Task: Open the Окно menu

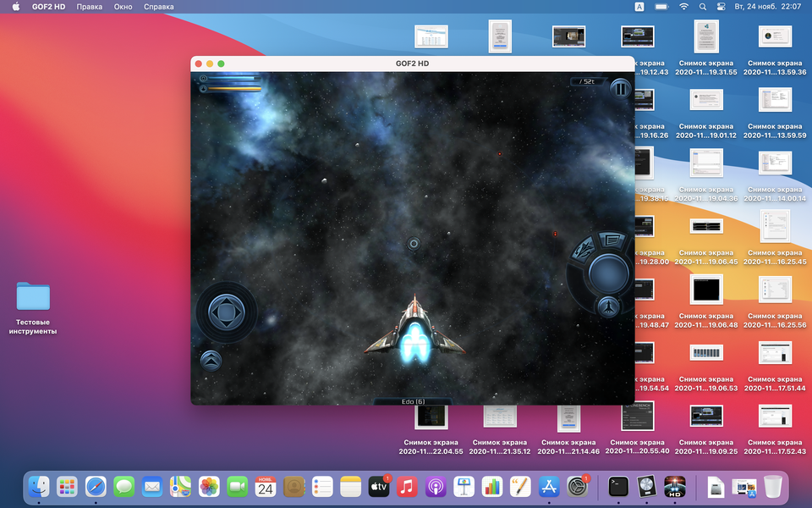Action: pyautogui.click(x=123, y=7)
